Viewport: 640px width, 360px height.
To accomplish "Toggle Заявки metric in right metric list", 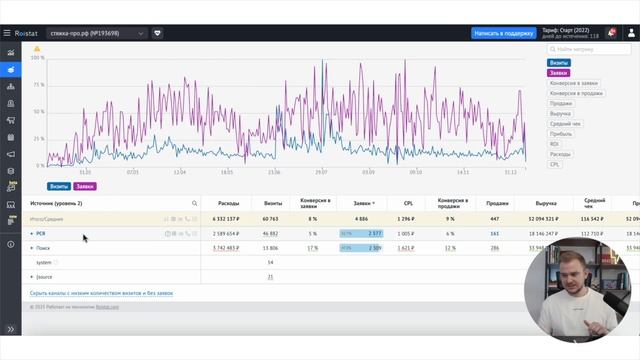I will (x=558, y=73).
